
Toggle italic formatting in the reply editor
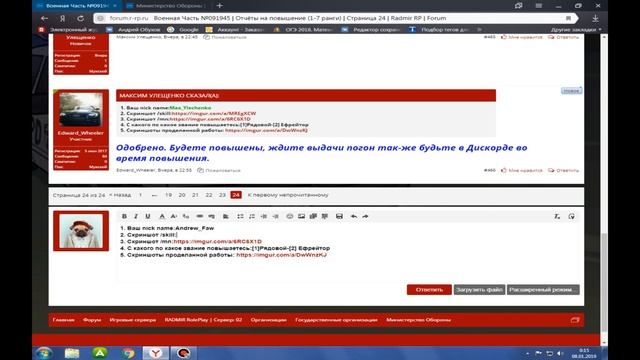(x=136, y=216)
